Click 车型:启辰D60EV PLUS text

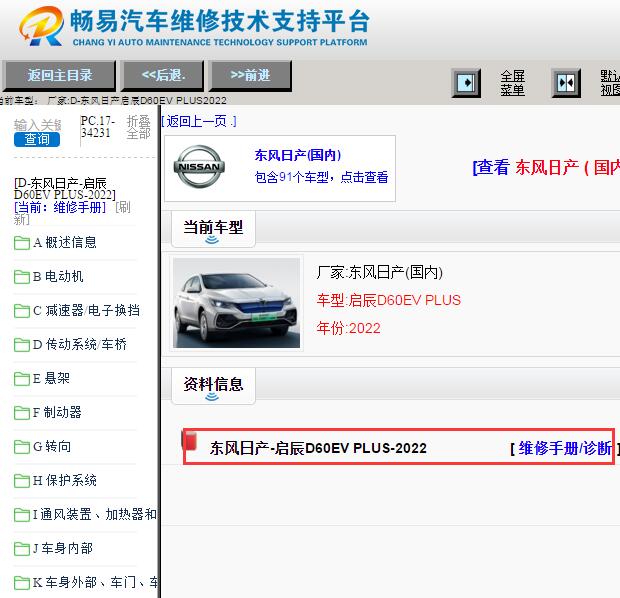click(x=389, y=300)
